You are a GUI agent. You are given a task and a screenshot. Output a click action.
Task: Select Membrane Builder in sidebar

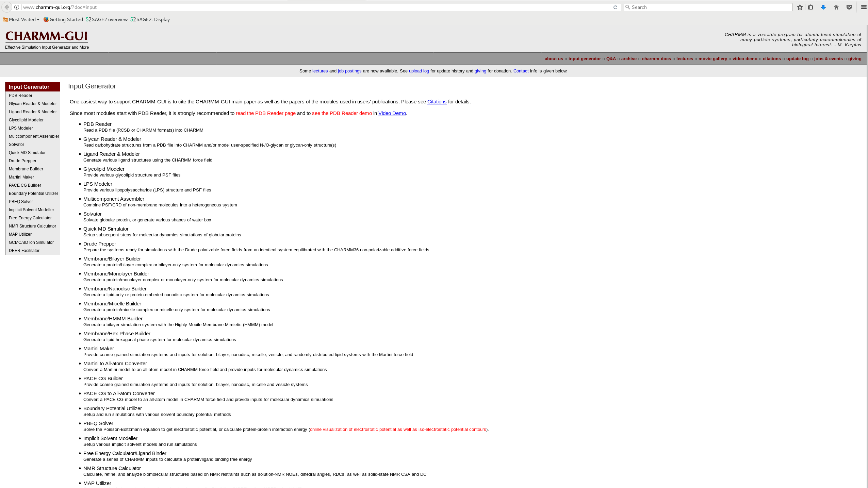(x=26, y=169)
